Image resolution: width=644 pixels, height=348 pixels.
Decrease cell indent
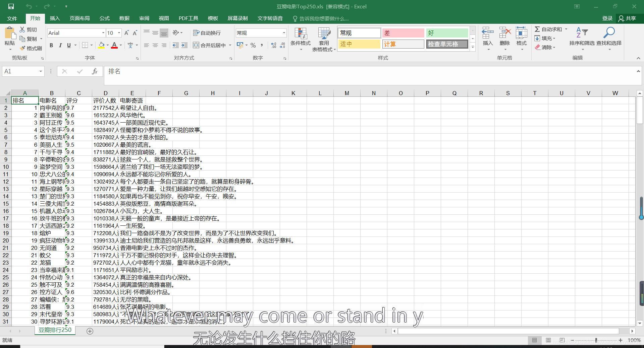(x=176, y=45)
